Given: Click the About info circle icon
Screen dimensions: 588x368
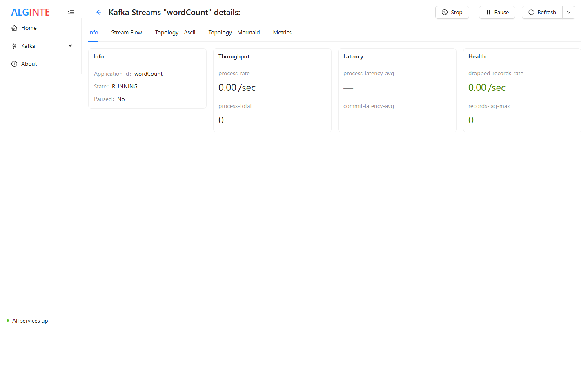Looking at the screenshot, I should 14,64.
